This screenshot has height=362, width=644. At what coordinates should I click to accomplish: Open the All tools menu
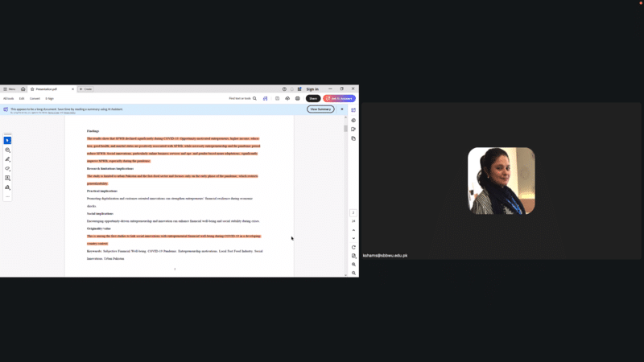[x=9, y=98]
